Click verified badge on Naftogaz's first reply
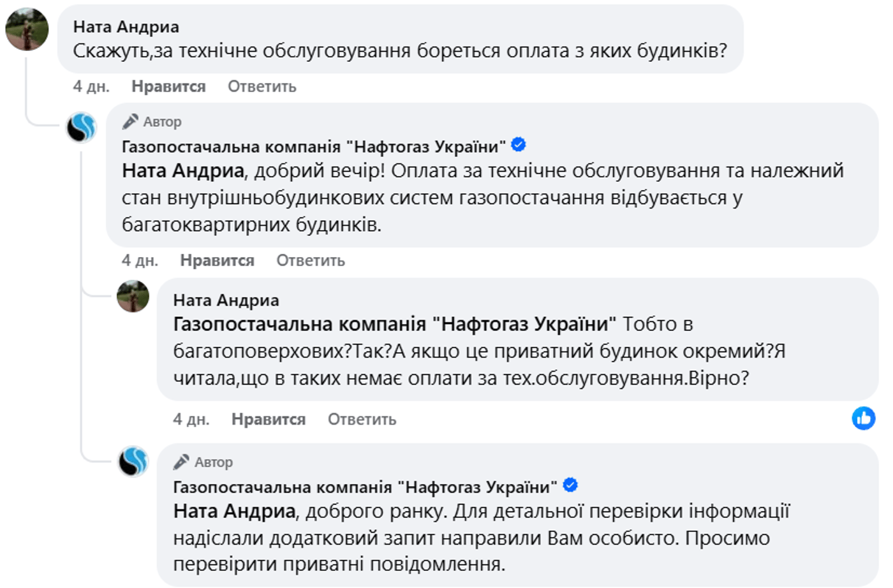893x588 pixels. pyautogui.click(x=519, y=145)
